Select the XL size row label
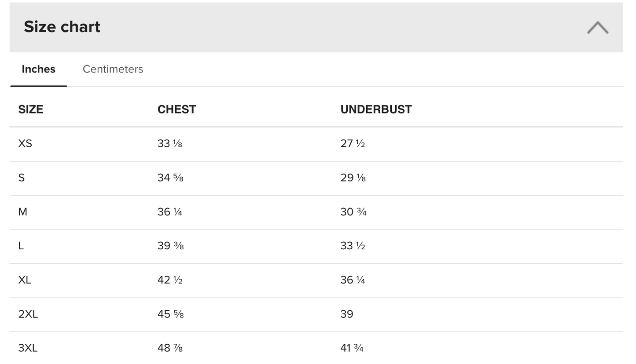 click(25, 280)
